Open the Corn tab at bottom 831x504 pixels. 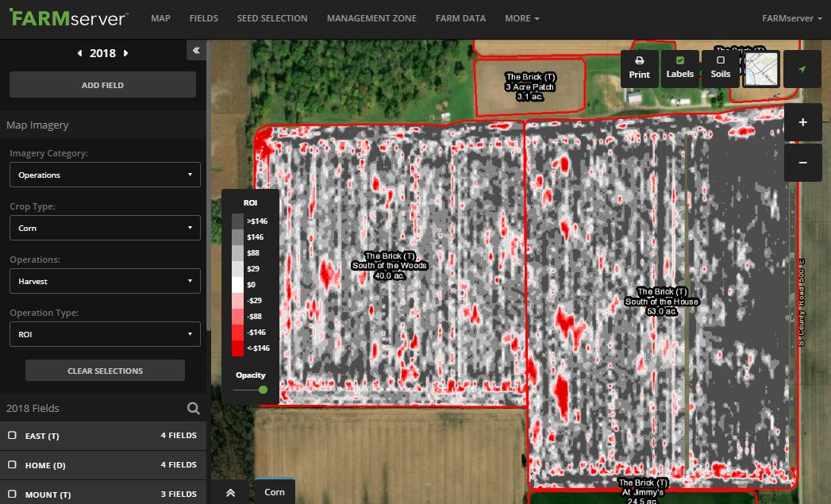(x=275, y=492)
